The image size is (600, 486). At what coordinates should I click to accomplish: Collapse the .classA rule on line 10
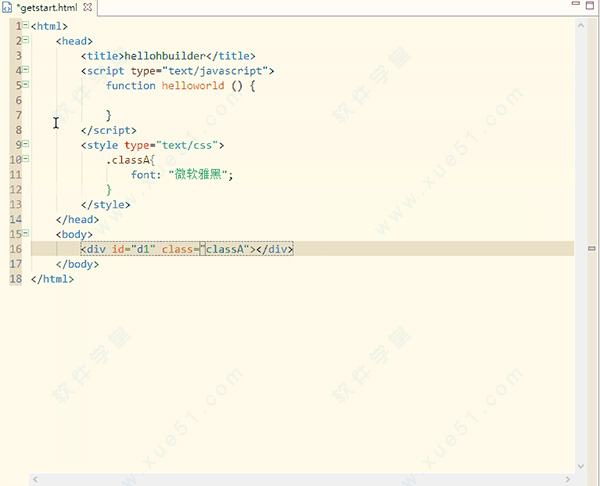(x=25, y=160)
